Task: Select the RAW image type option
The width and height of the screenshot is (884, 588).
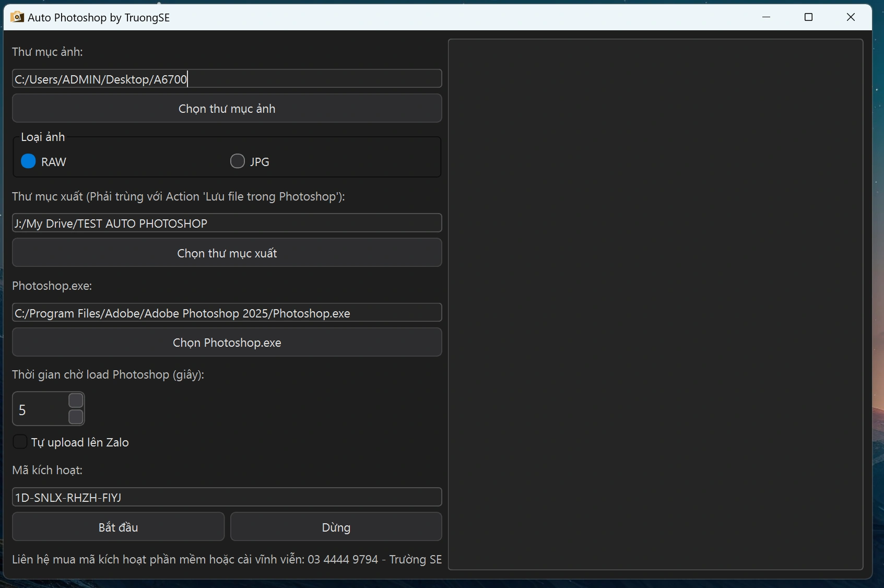Action: (29, 161)
